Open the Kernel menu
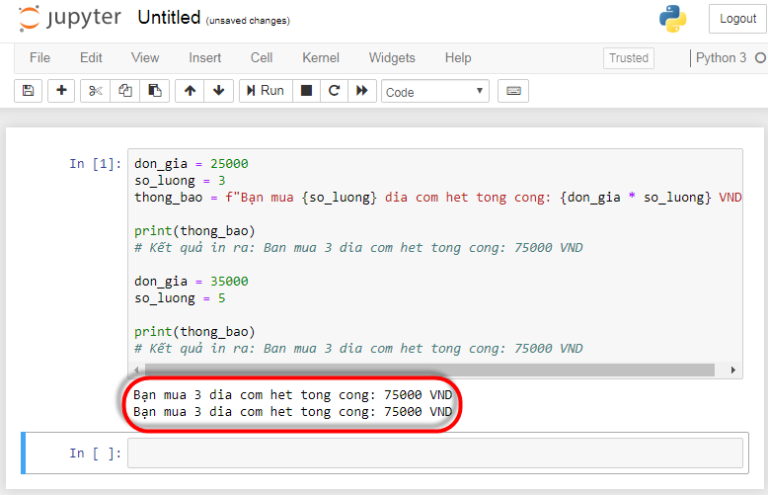 click(x=320, y=58)
